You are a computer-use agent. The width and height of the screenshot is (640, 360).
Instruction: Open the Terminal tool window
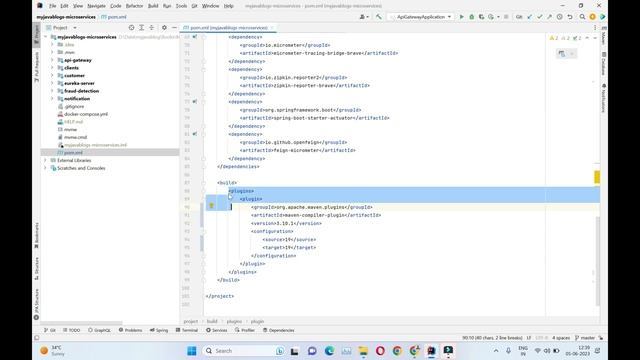pyautogui.click(x=187, y=330)
